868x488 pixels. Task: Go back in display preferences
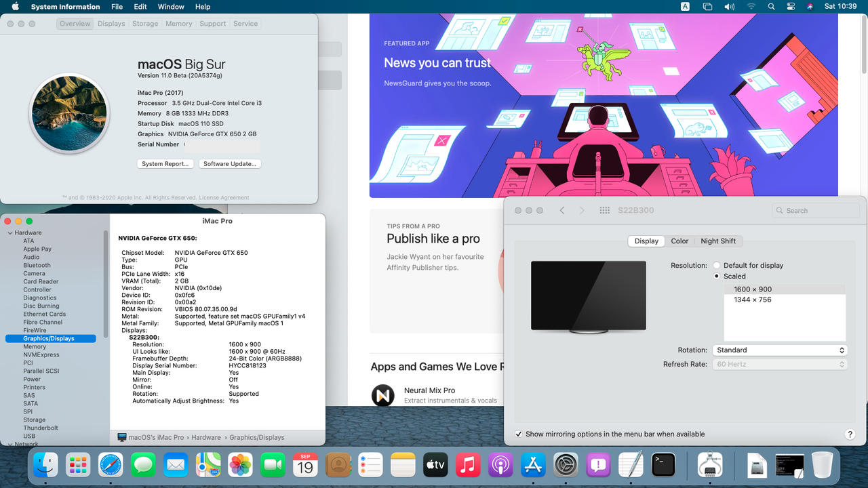562,211
